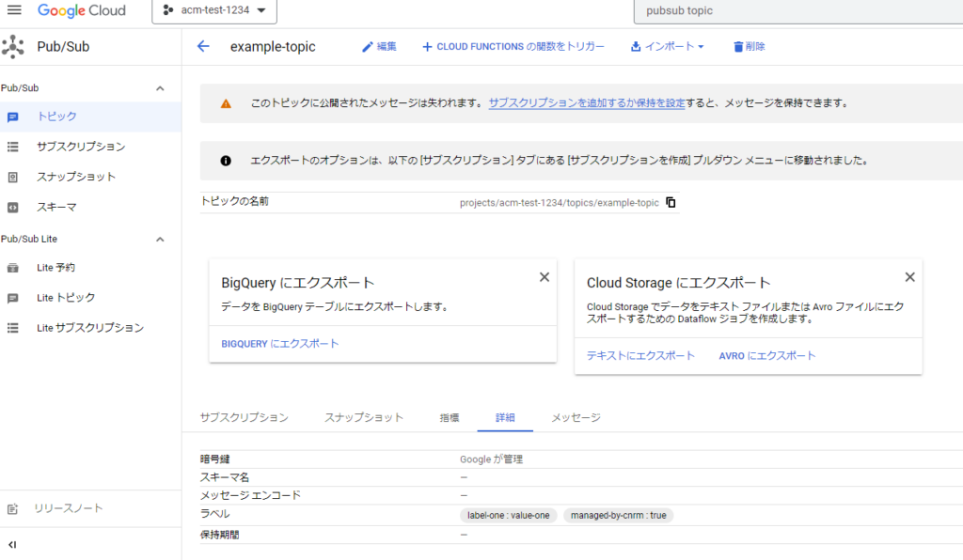This screenshot has height=560, width=963.
Task: Open Lite トピック in the sidebar
Action: (x=66, y=298)
